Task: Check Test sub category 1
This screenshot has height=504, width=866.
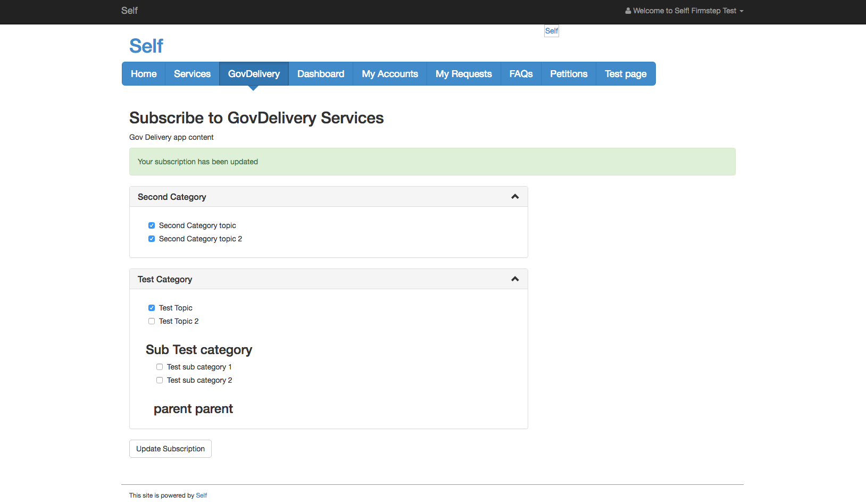Action: point(160,366)
